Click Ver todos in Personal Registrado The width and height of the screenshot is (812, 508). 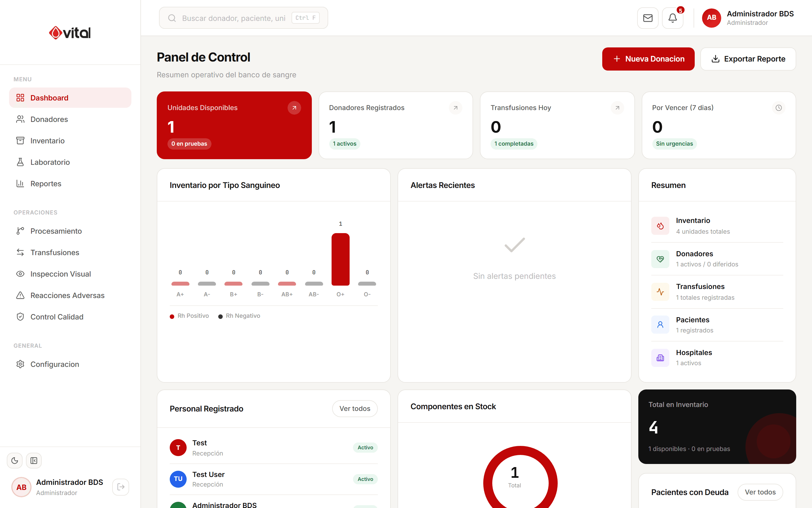pos(355,409)
